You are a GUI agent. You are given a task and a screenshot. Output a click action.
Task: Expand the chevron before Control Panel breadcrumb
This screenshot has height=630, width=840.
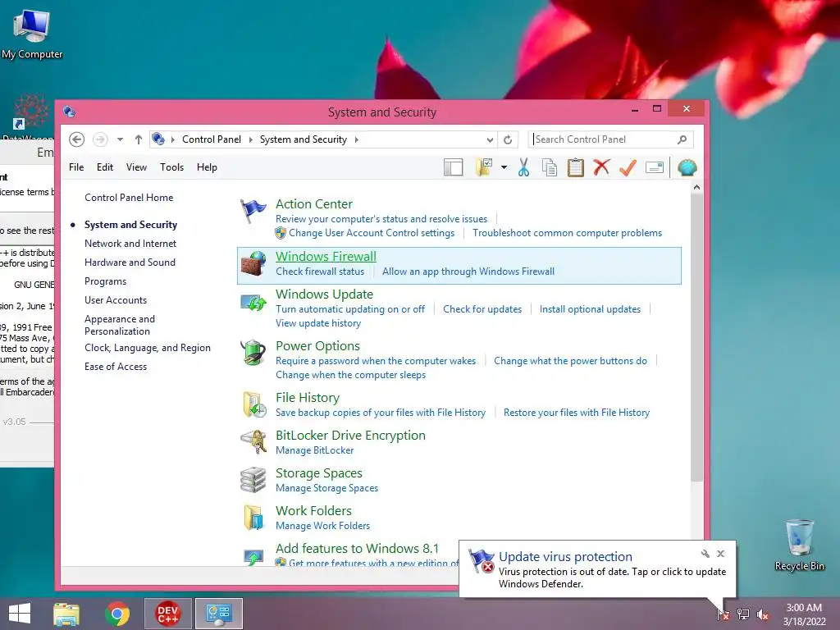coord(172,139)
